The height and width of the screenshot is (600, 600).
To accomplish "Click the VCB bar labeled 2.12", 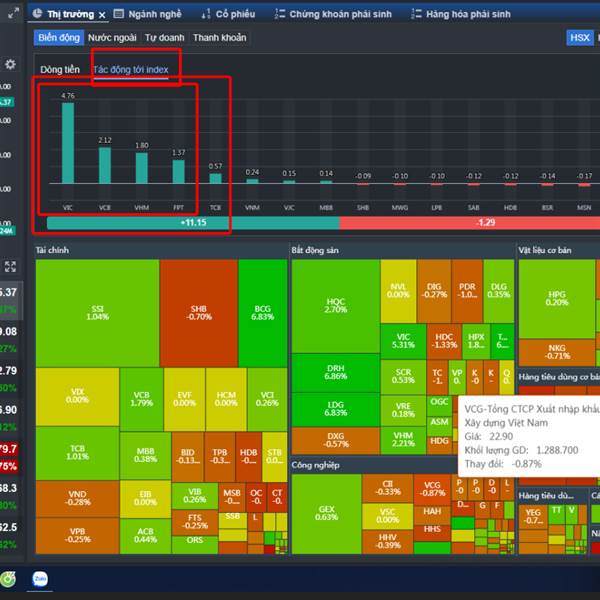I will 105,165.
